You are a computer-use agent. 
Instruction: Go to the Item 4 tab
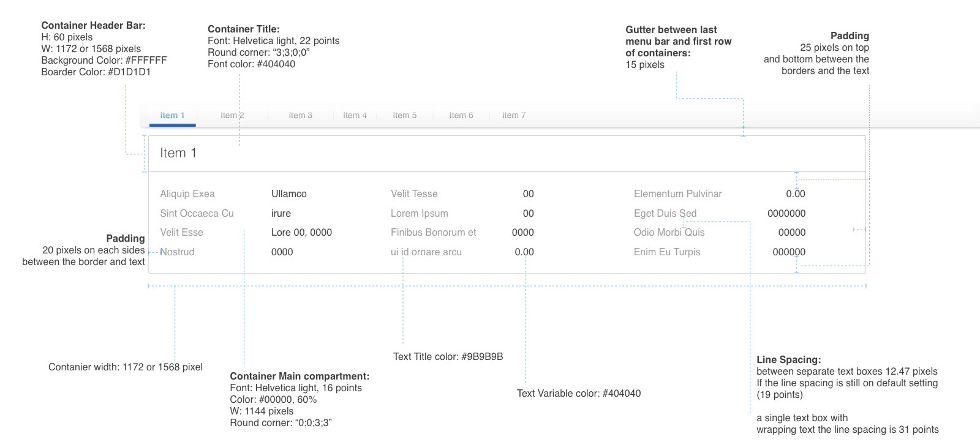[355, 115]
